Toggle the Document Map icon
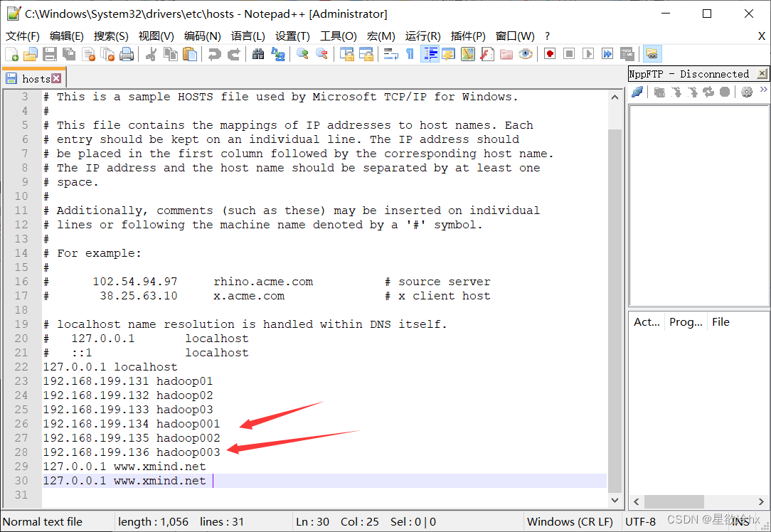Viewport: 771px width, 532px height. 467,54
